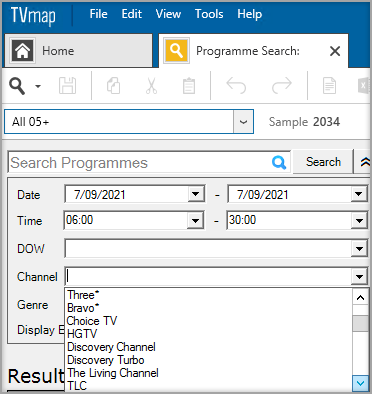Click the Sample 2034 value
The height and width of the screenshot is (394, 372).
pos(326,122)
